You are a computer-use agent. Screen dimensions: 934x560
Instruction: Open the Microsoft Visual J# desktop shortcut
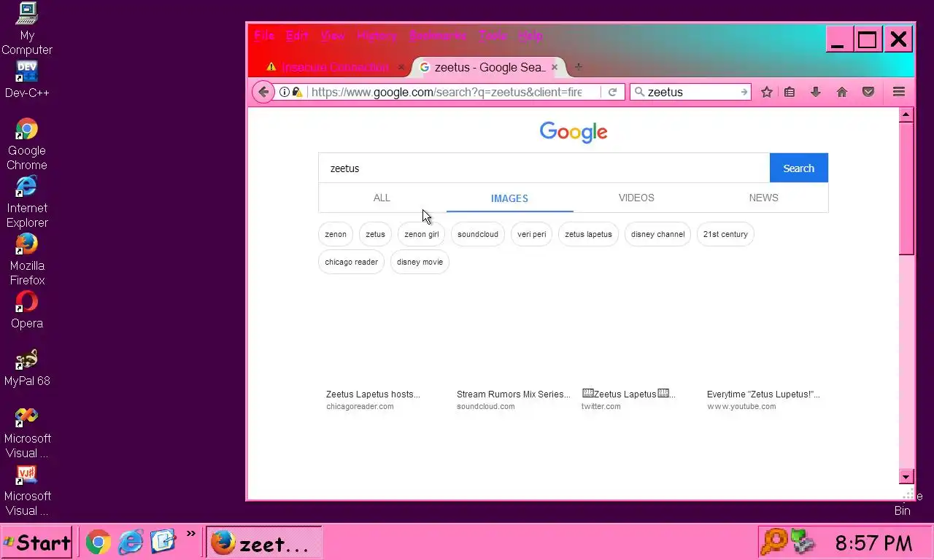tap(27, 490)
